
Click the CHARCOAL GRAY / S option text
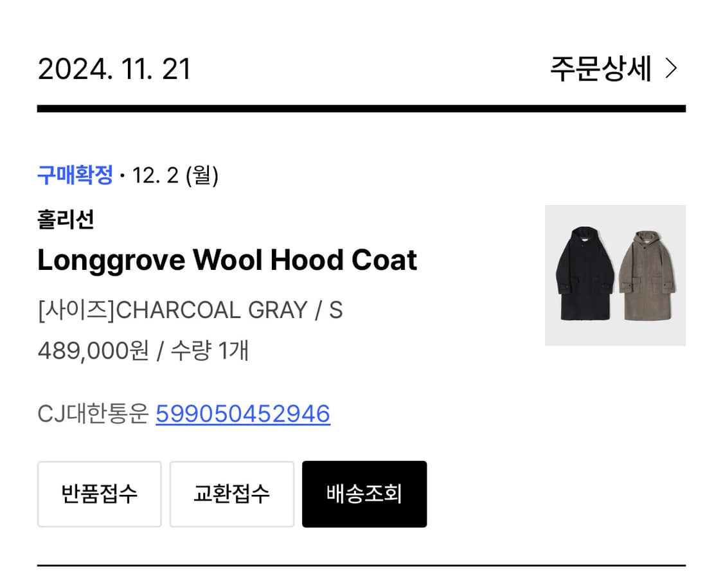[x=229, y=310]
